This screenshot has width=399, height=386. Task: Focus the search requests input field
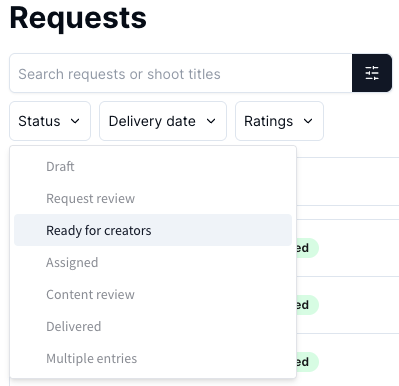181,73
